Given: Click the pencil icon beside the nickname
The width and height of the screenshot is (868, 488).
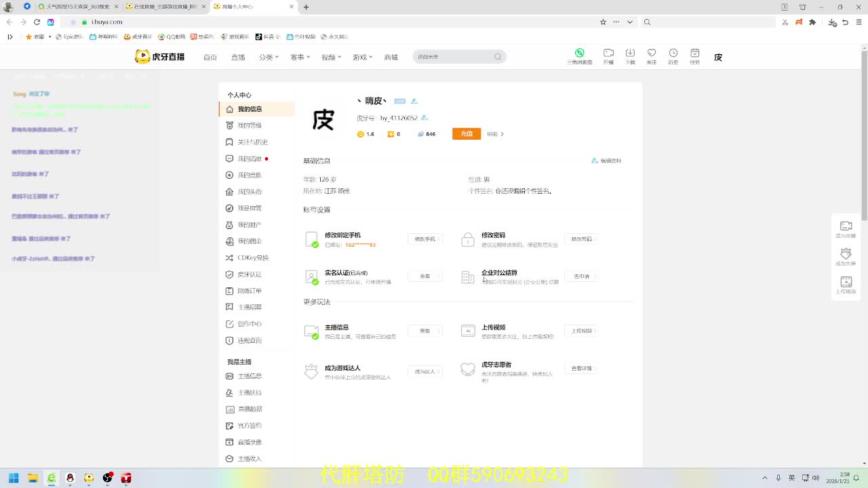Looking at the screenshot, I should pyautogui.click(x=414, y=101).
